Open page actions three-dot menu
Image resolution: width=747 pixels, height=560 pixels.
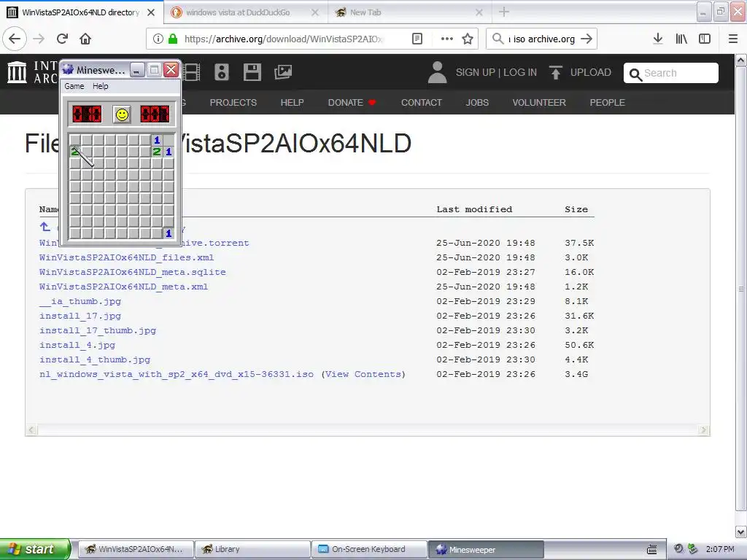click(447, 39)
